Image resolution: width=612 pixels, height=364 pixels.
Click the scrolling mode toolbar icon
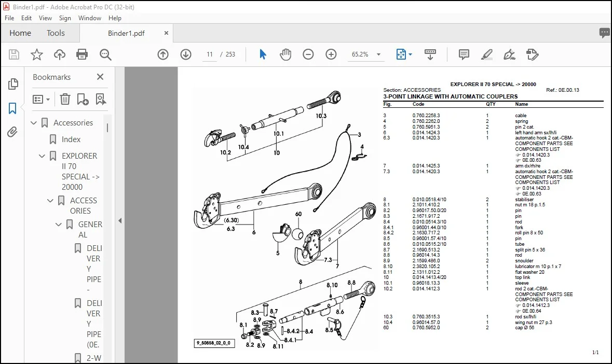(x=430, y=54)
